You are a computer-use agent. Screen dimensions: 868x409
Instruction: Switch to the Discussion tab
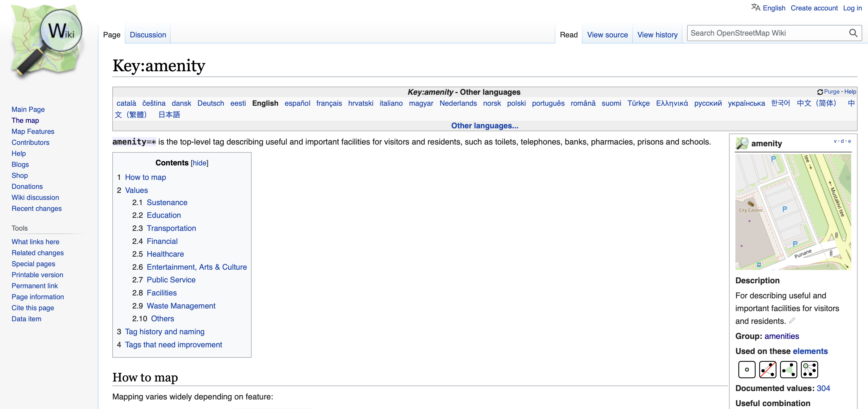click(148, 35)
